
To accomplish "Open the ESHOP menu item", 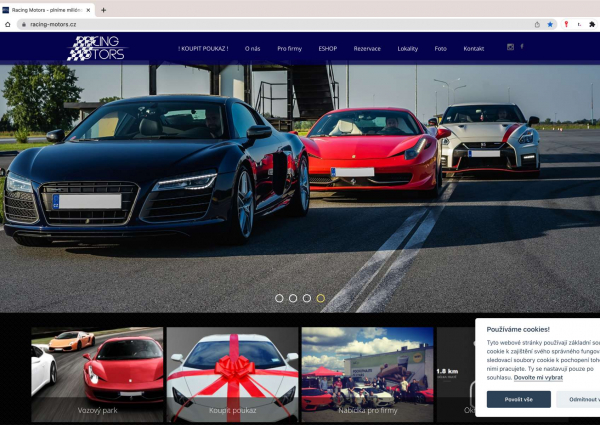I will point(328,48).
